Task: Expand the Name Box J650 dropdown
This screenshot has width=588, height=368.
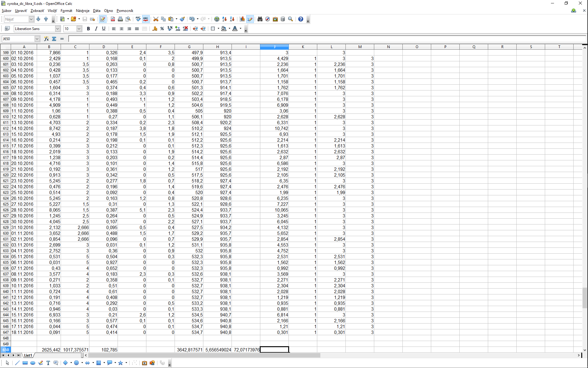Action: pos(37,39)
